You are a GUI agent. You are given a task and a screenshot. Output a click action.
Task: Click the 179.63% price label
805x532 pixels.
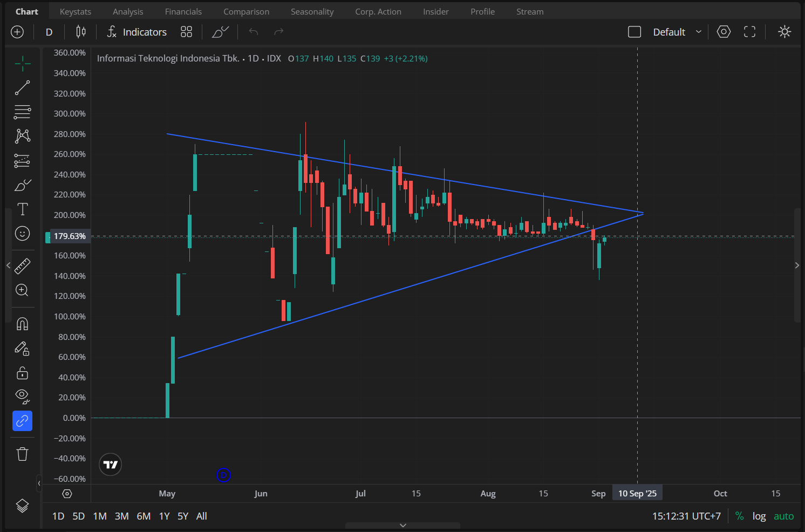tap(69, 236)
